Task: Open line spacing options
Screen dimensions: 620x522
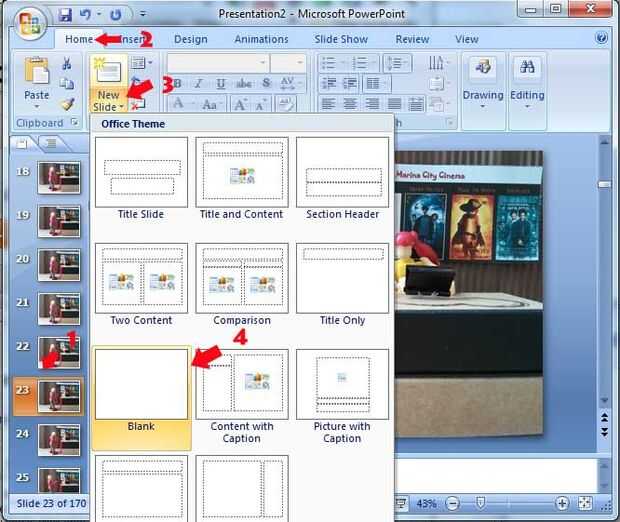Action: (x=397, y=63)
